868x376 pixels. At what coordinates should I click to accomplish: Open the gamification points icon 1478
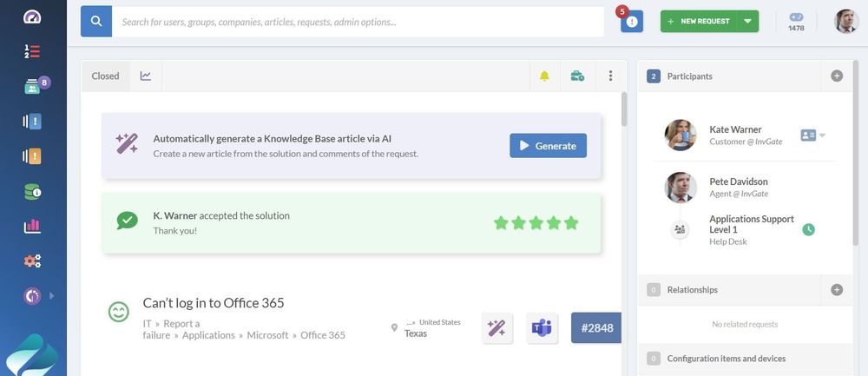(x=796, y=22)
